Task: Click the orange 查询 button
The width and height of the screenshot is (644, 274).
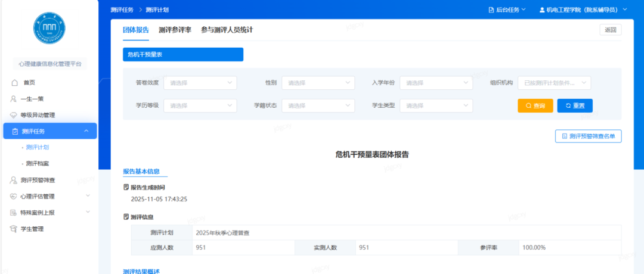Action: coord(535,105)
